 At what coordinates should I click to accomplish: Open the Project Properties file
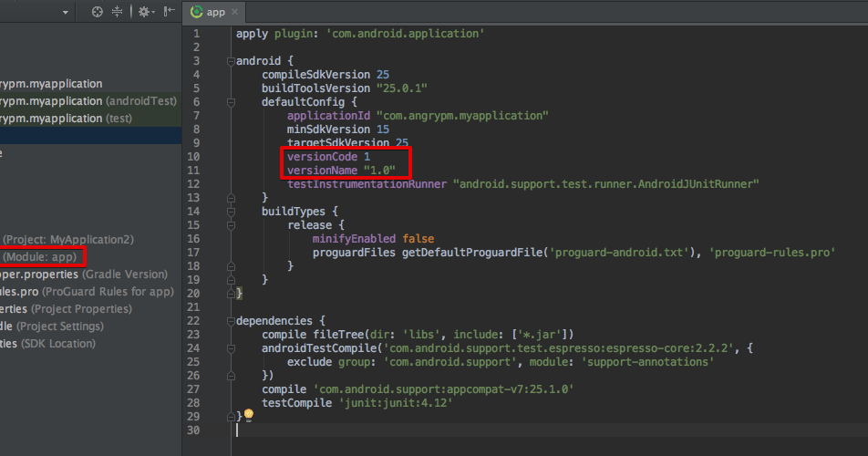coord(91,309)
